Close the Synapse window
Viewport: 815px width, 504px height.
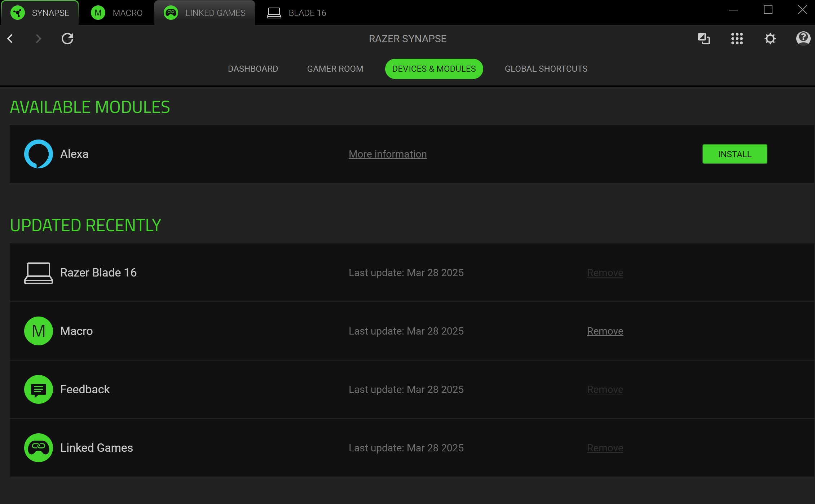pyautogui.click(x=802, y=10)
